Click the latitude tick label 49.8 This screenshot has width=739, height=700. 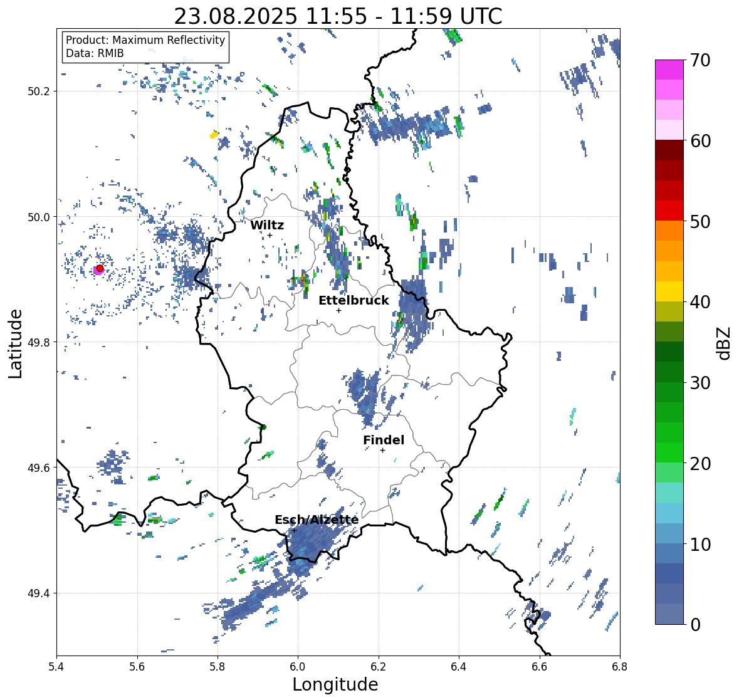39,342
